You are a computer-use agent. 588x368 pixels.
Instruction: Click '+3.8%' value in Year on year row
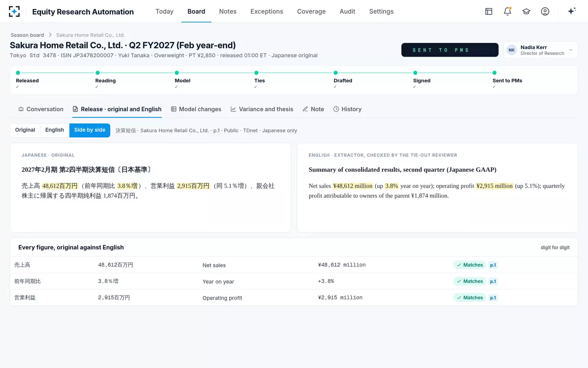326,281
